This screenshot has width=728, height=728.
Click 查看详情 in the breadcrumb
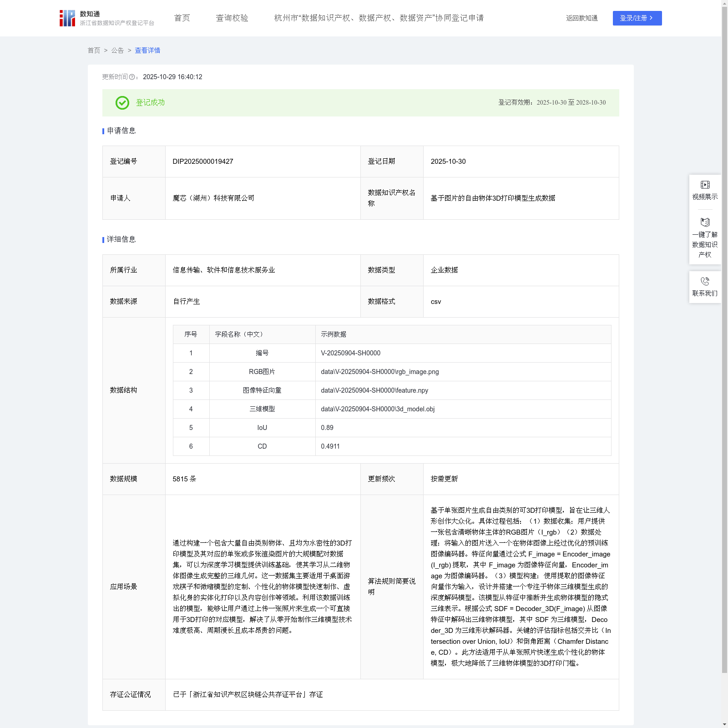click(x=147, y=51)
